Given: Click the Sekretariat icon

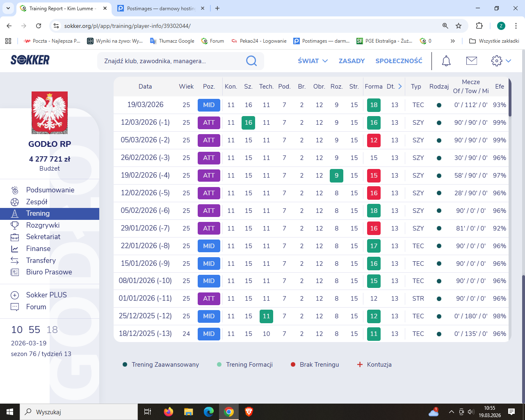Looking at the screenshot, I should click(x=15, y=237).
